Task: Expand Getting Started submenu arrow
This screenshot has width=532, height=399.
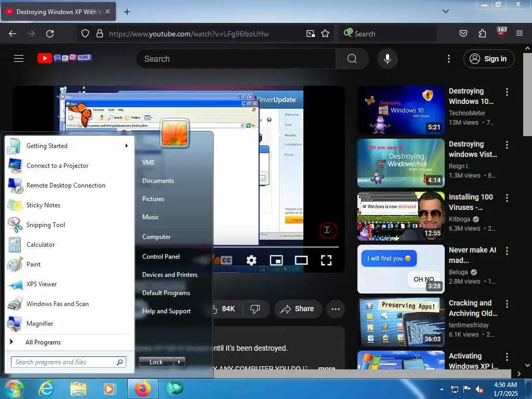Action: tap(127, 146)
